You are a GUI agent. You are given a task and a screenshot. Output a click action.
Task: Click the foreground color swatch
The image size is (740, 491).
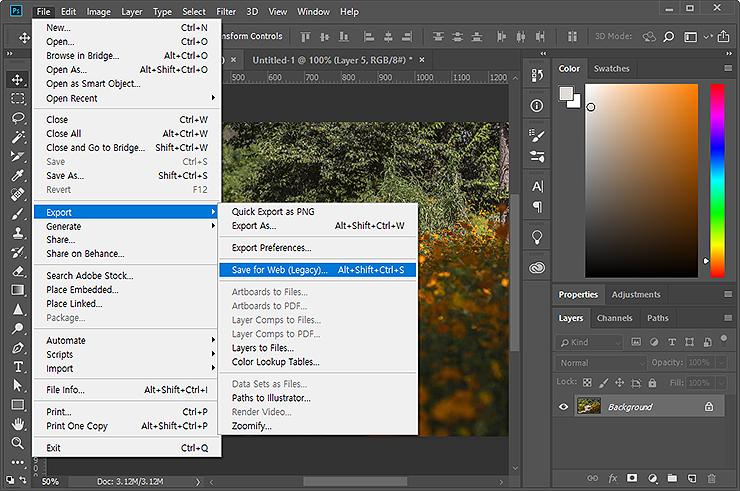(x=566, y=93)
